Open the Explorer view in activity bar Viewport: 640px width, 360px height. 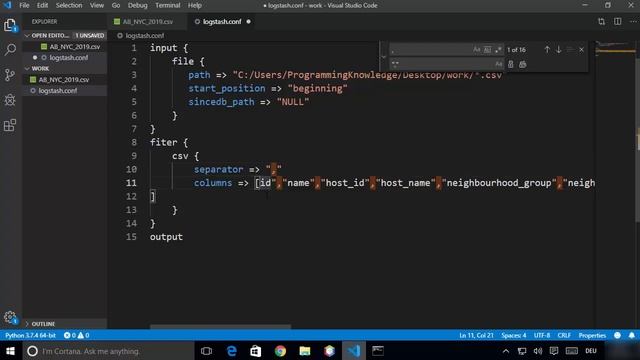10,25
